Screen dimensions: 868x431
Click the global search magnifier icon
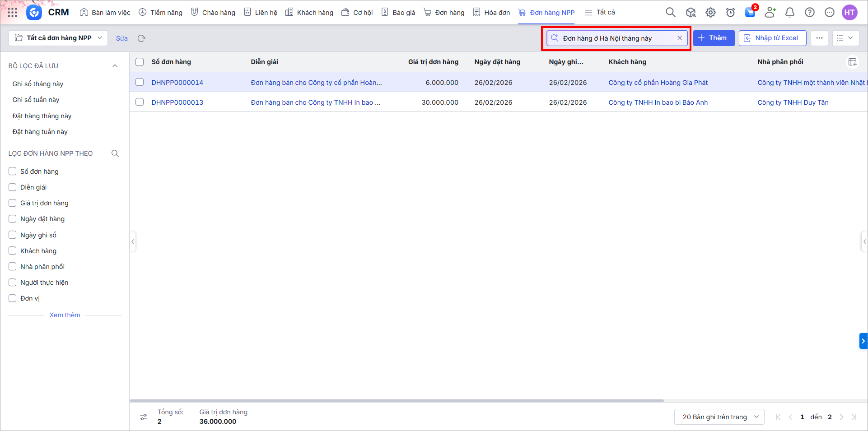(x=670, y=13)
